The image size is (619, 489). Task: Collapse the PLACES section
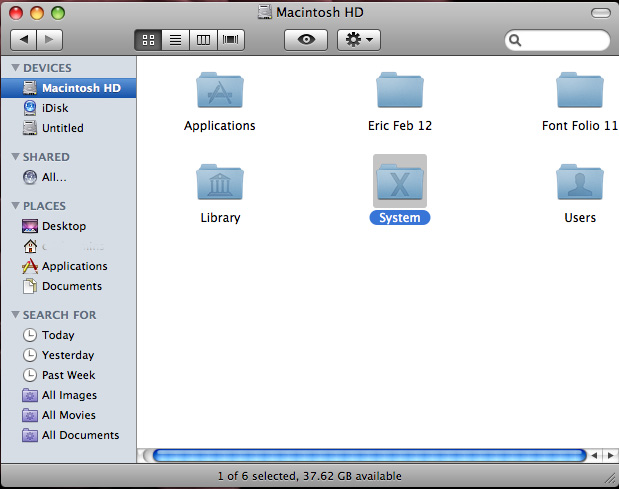click(15, 206)
